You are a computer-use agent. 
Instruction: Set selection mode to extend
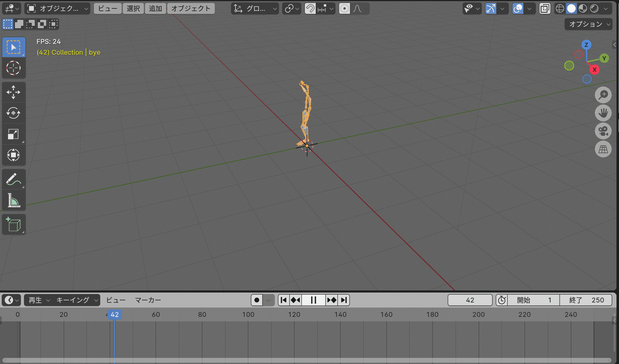click(19, 24)
